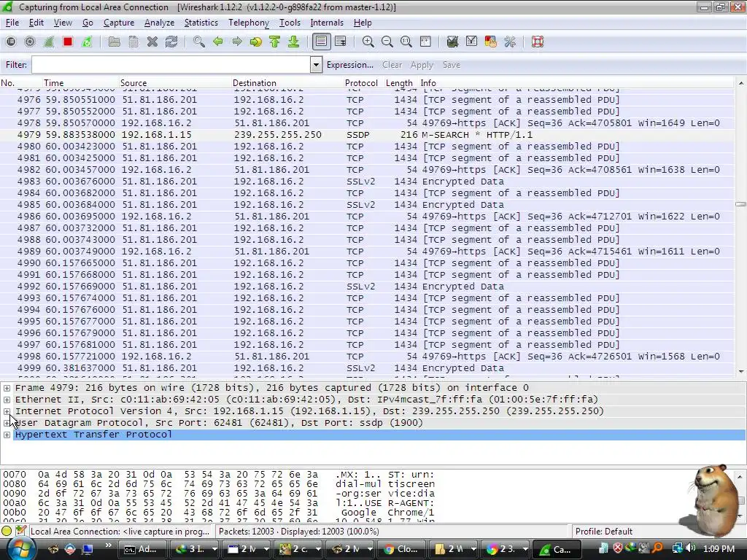Apply the display filter
Screen dimensions: 747x560
pyautogui.click(x=422, y=65)
